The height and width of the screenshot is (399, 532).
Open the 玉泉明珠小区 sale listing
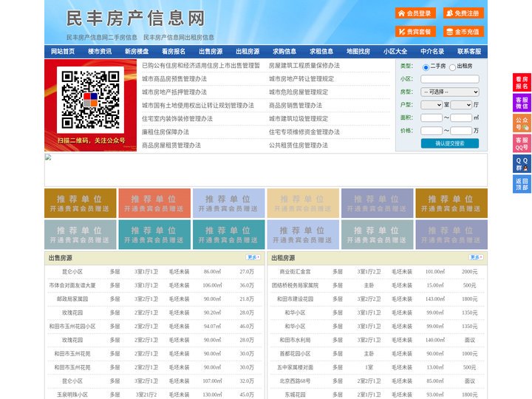pos(72,395)
